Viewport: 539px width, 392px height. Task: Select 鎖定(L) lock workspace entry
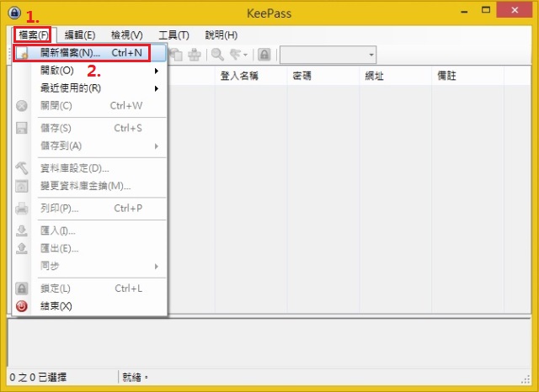(90, 289)
